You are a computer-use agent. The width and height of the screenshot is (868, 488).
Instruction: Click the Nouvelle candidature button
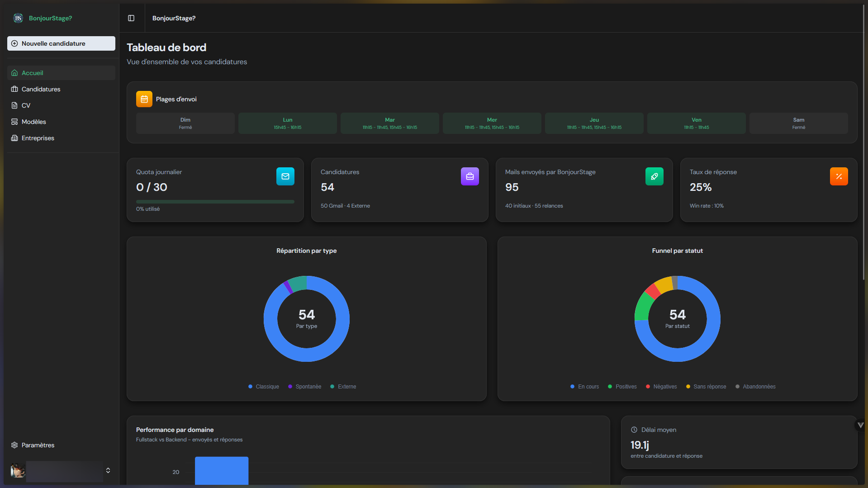[x=61, y=43]
